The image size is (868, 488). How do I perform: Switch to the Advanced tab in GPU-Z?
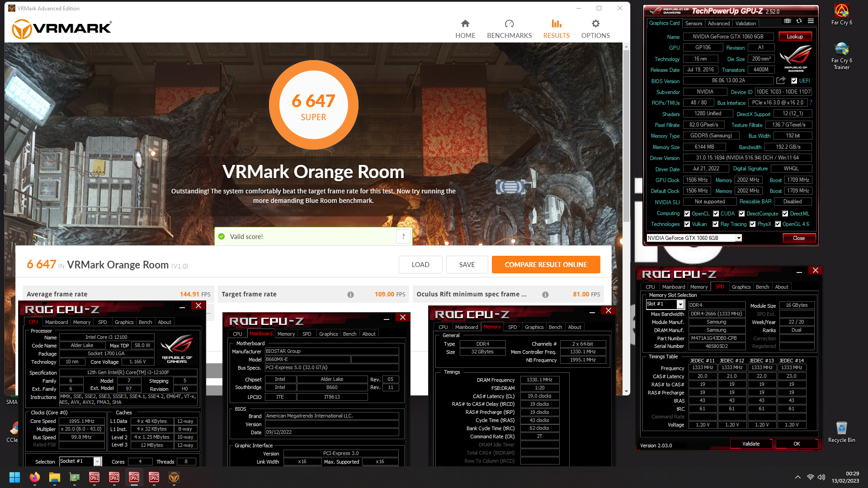(718, 23)
